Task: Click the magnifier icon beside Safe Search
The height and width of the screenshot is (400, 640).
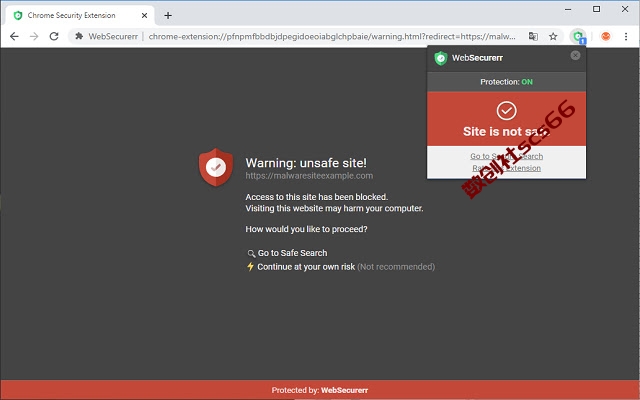Action: click(251, 253)
